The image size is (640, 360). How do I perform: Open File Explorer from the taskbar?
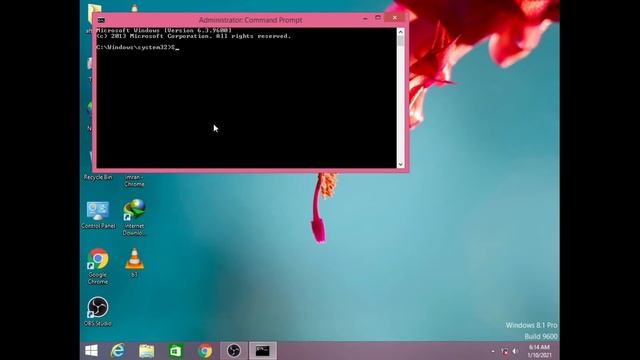[147, 351]
